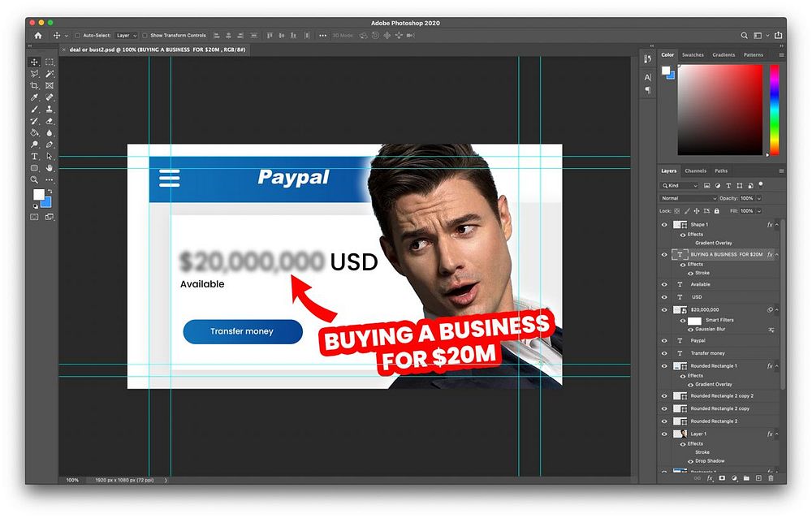
Task: Hide the Shape 1 layer
Action: (x=664, y=225)
